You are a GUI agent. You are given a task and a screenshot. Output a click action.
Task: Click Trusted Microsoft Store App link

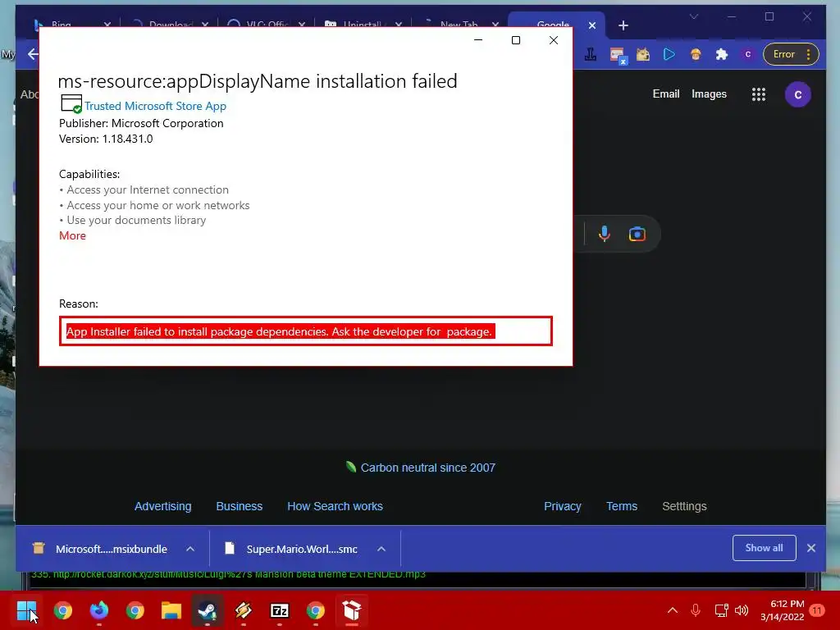coord(155,106)
